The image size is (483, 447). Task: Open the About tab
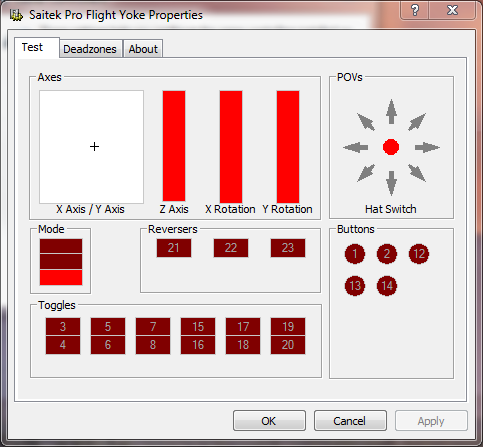point(143,49)
